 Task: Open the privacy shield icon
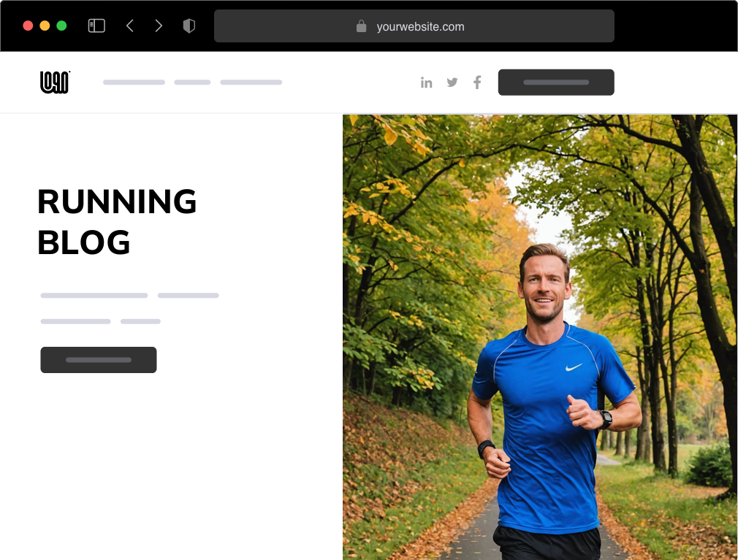click(189, 26)
